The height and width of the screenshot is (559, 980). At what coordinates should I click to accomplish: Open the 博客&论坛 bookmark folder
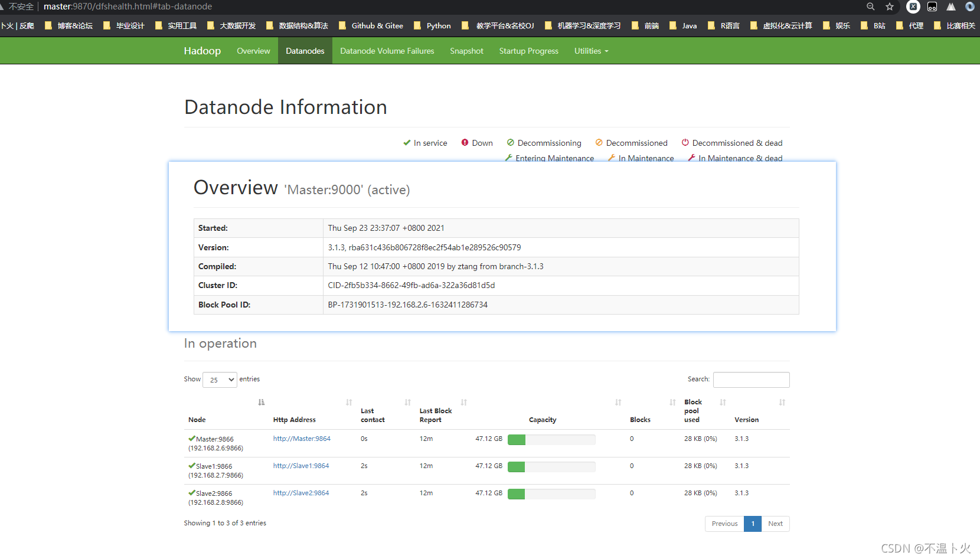(69, 25)
